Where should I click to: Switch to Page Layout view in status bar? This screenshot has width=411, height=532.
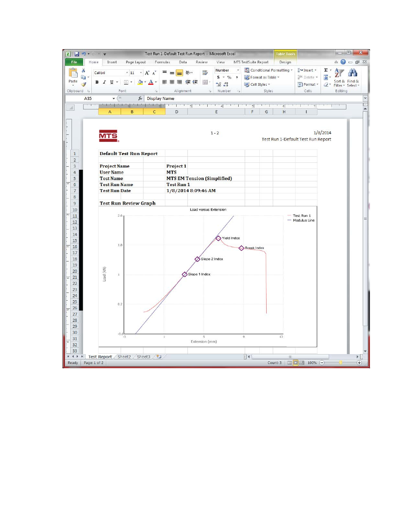click(296, 363)
